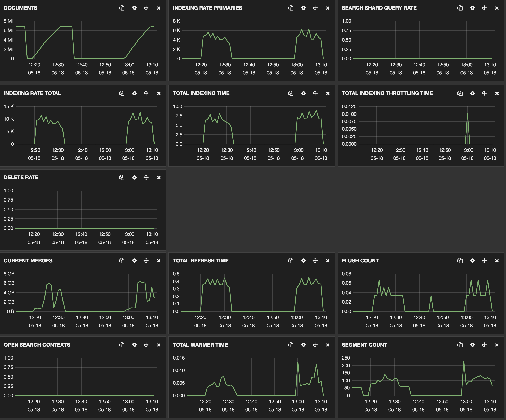The height and width of the screenshot is (420, 506).
Task: Click move icon on Total Warmer Time
Action: coord(315,345)
